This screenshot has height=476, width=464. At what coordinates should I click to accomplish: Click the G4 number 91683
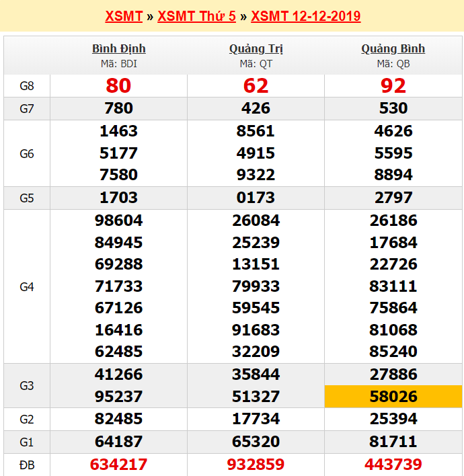tap(256, 330)
